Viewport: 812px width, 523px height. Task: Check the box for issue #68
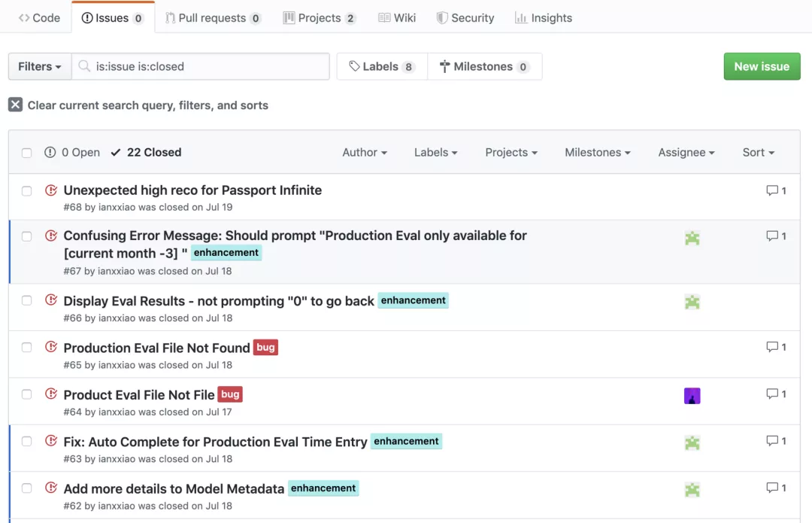[27, 191]
